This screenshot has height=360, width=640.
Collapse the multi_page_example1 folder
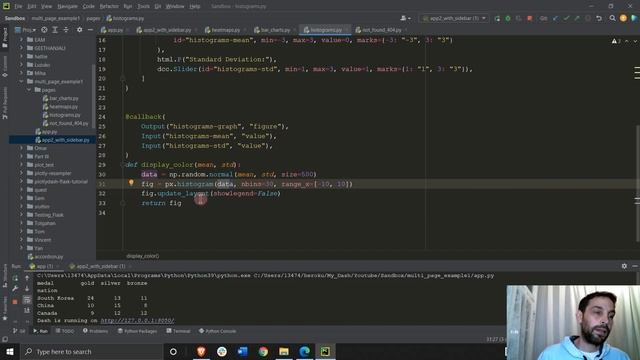point(21,82)
